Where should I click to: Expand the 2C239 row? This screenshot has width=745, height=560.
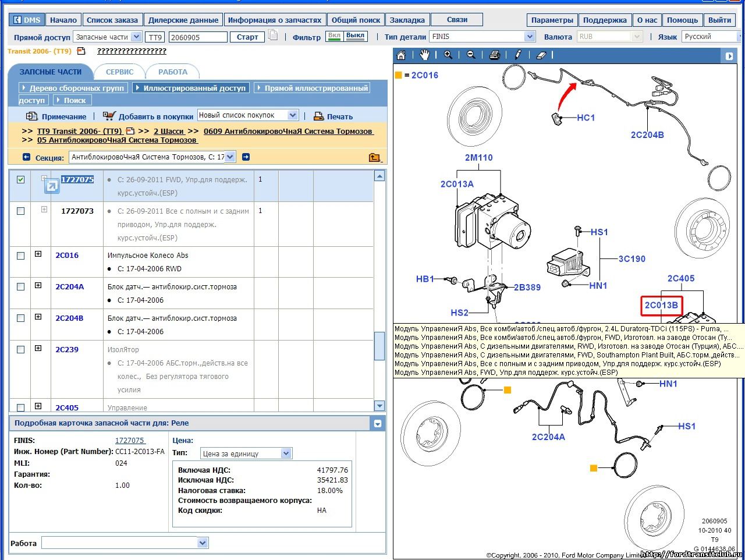tap(38, 349)
